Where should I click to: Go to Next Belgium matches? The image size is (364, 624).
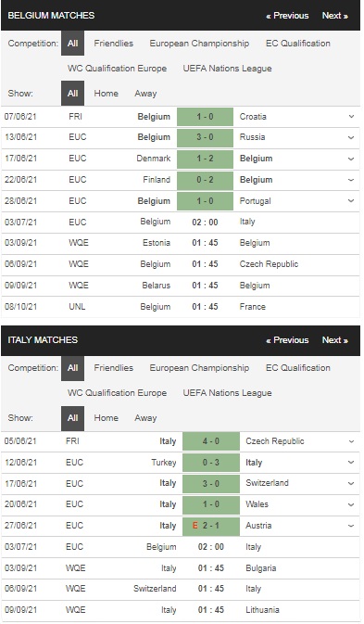pyautogui.click(x=335, y=16)
